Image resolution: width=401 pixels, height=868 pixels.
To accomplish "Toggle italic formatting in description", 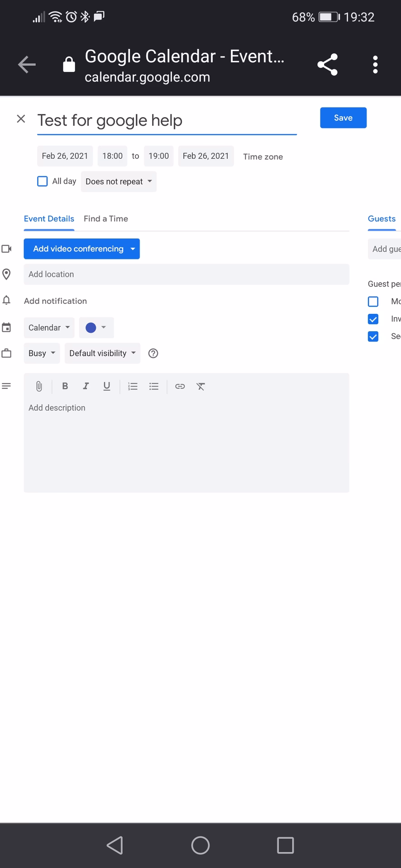I will point(86,386).
